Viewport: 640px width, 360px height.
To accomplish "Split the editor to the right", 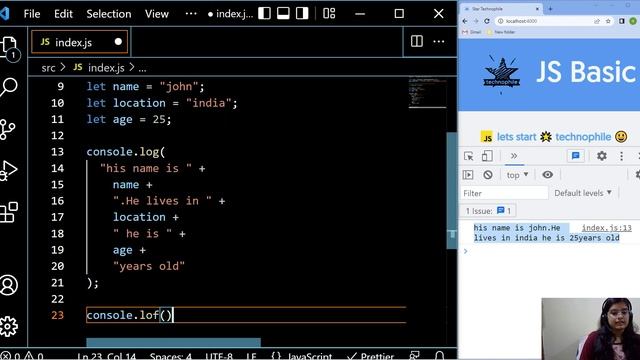I will point(417,41).
